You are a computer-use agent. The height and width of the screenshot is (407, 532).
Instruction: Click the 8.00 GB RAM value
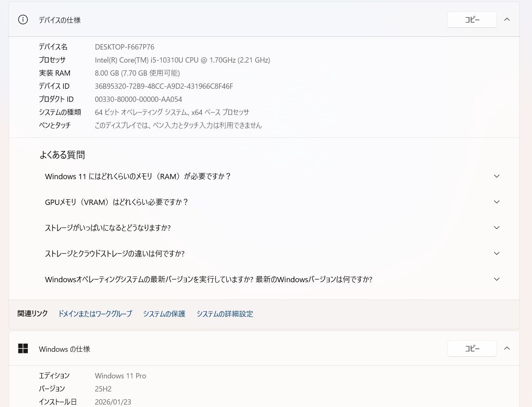pos(137,73)
